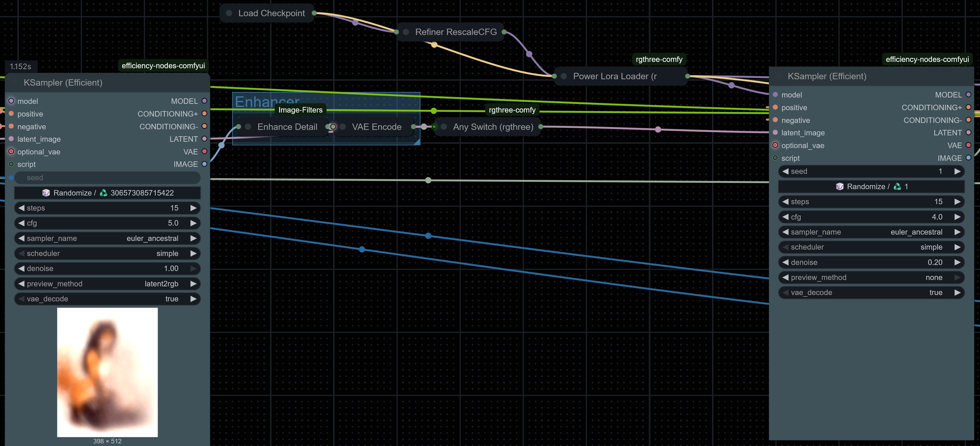Screen dimensions: 980x446
Task: Decrease cfg value on right KSampler
Action: 785,217
